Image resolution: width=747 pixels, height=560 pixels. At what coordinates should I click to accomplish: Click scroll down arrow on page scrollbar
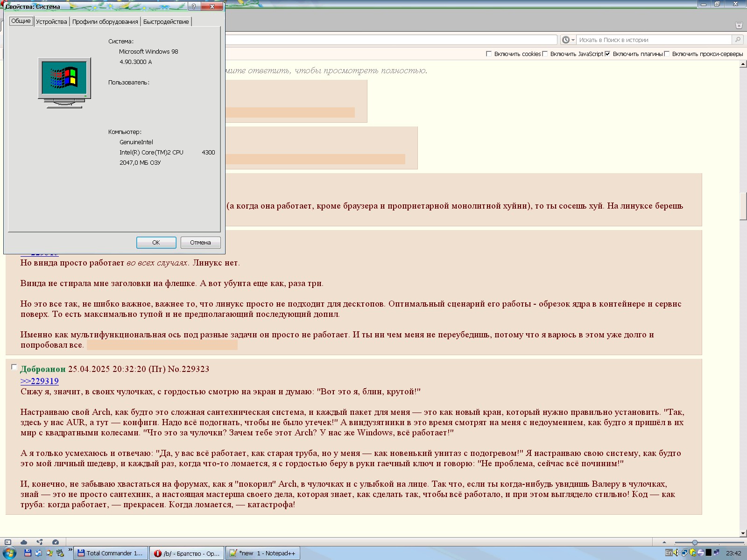coord(743,533)
